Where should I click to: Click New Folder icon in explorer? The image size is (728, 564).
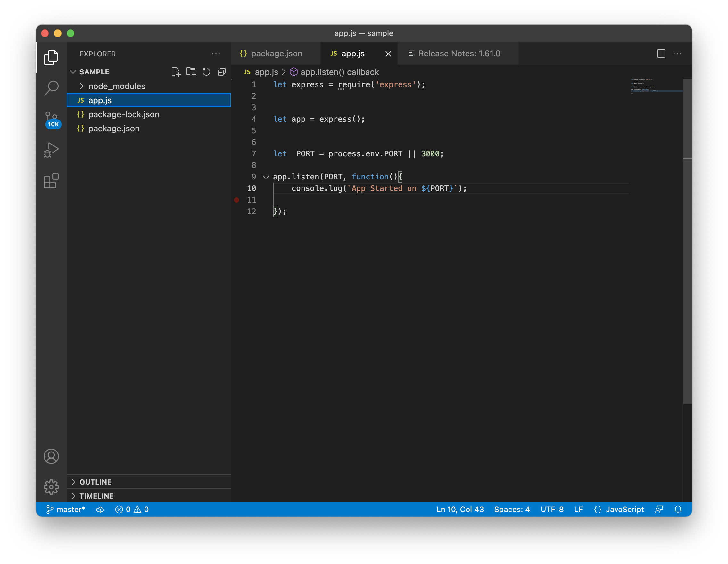[x=191, y=72]
